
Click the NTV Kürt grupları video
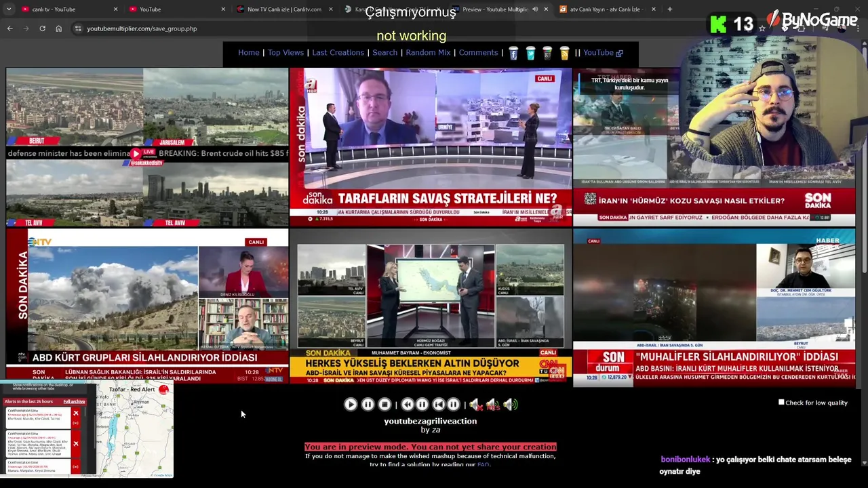(147, 307)
